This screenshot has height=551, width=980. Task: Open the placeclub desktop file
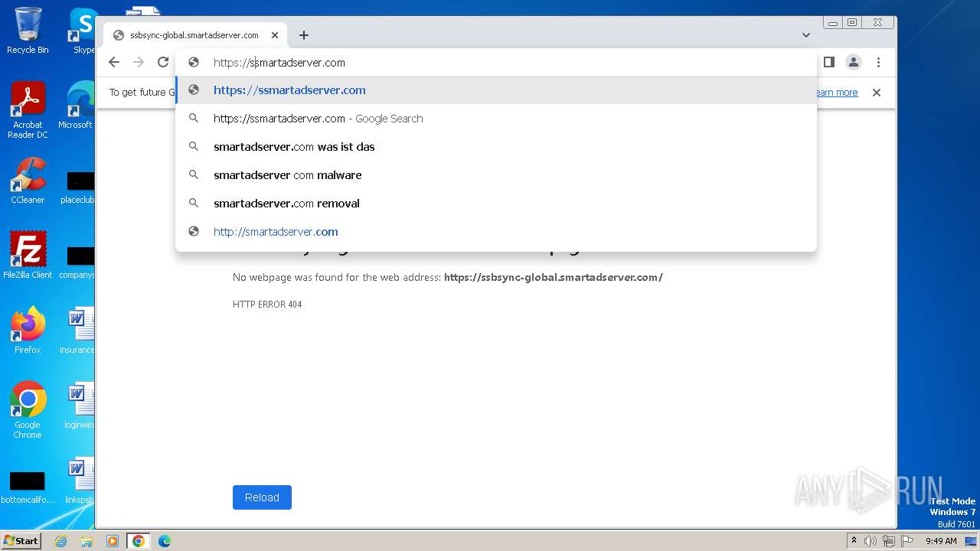79,187
